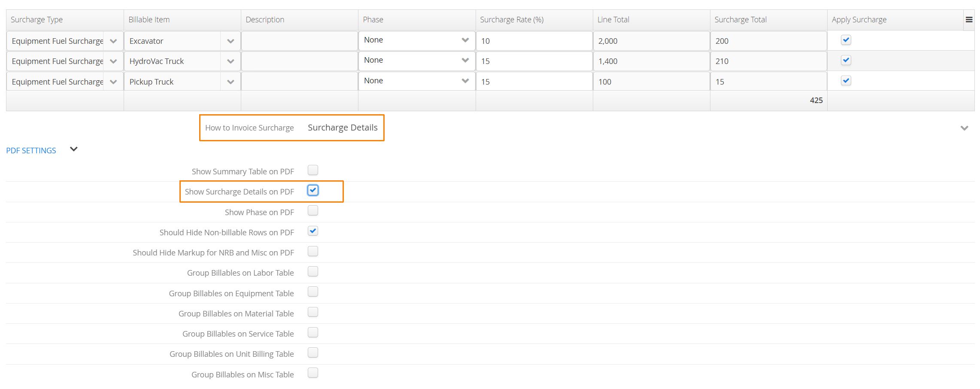Click the Surcharge Rate (%) column header
This screenshot has width=980, height=389.
coord(534,20)
